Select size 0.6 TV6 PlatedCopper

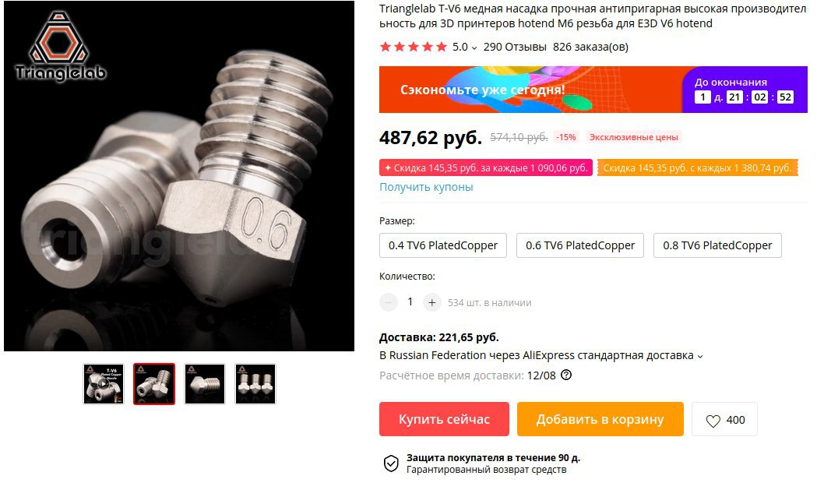(x=580, y=245)
